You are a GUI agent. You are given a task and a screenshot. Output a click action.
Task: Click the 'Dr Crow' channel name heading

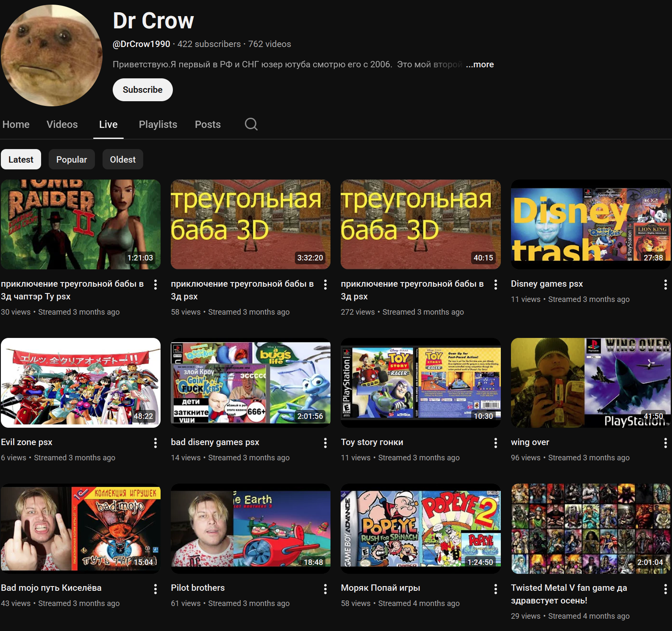coord(153,21)
